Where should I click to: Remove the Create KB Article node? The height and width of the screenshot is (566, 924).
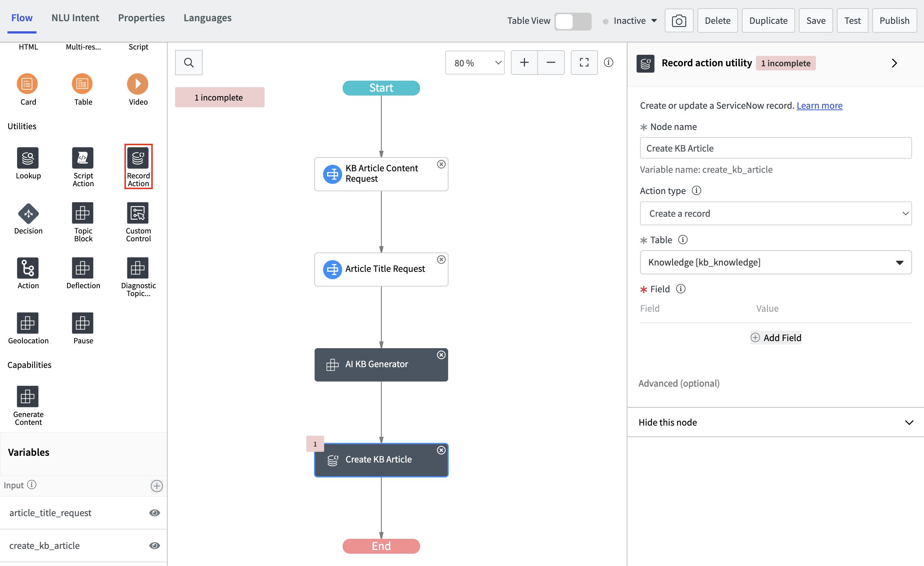tap(442, 450)
